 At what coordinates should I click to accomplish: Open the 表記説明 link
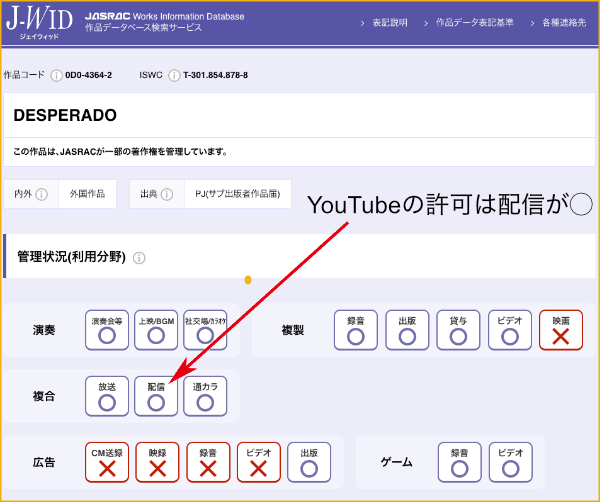(x=390, y=23)
